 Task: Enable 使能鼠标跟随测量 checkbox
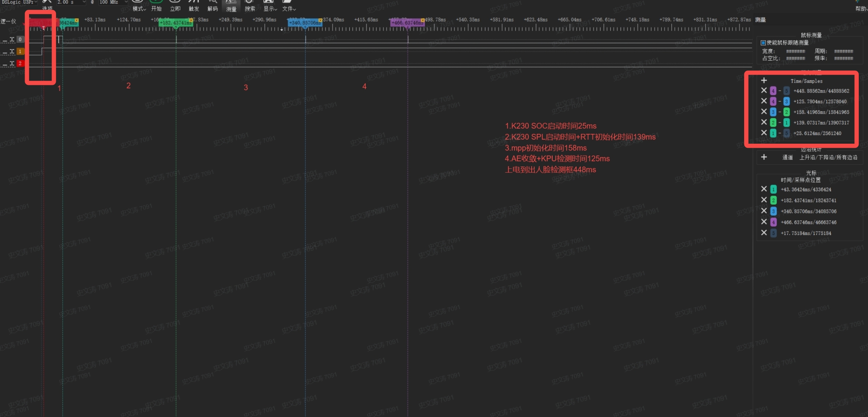click(763, 43)
